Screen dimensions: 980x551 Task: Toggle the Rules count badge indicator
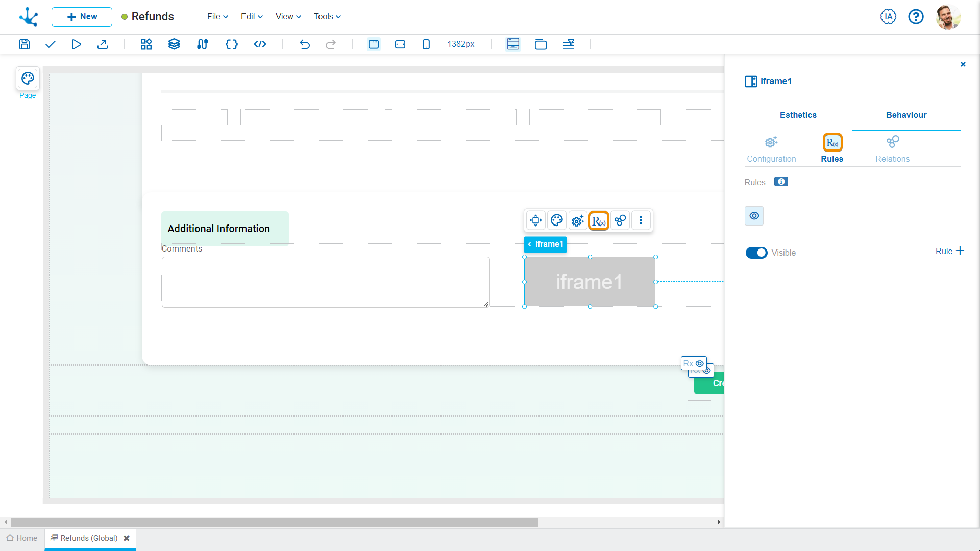tap(781, 182)
